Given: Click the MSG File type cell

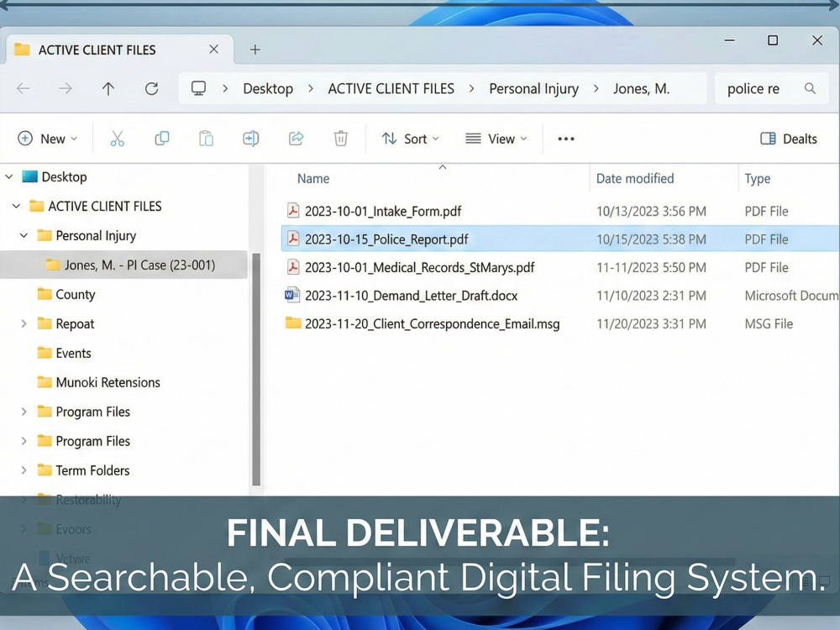Looking at the screenshot, I should point(769,323).
